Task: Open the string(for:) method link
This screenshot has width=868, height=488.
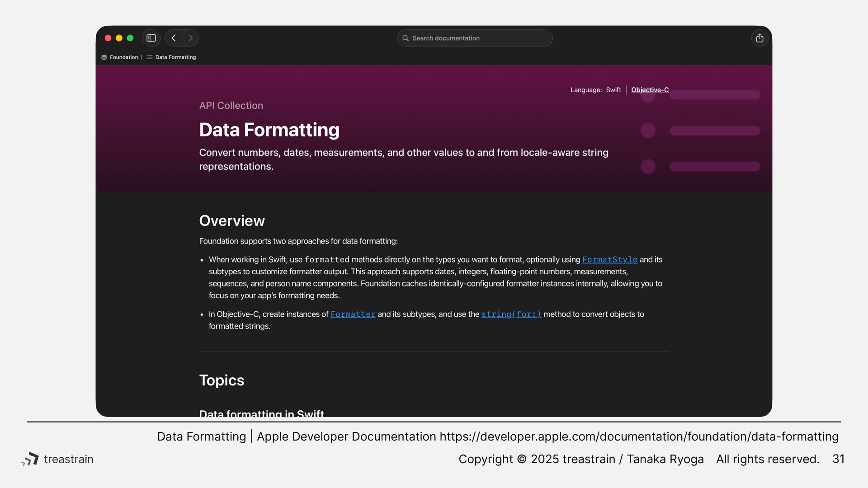Action: point(511,314)
